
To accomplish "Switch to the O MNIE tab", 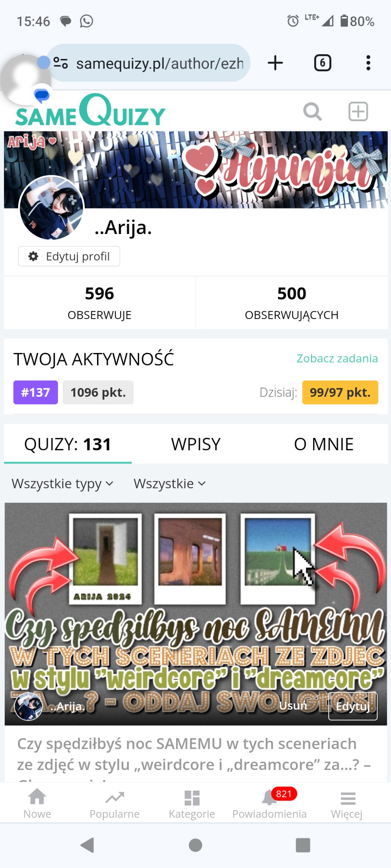I will click(324, 444).
